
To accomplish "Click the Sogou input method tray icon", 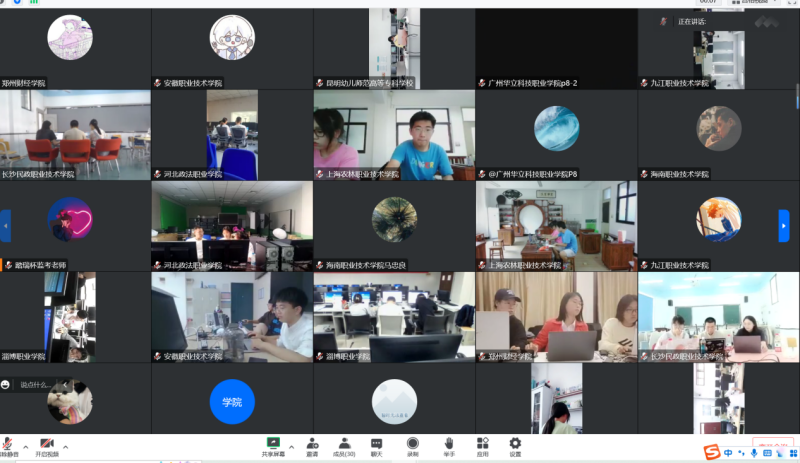I will [x=711, y=452].
